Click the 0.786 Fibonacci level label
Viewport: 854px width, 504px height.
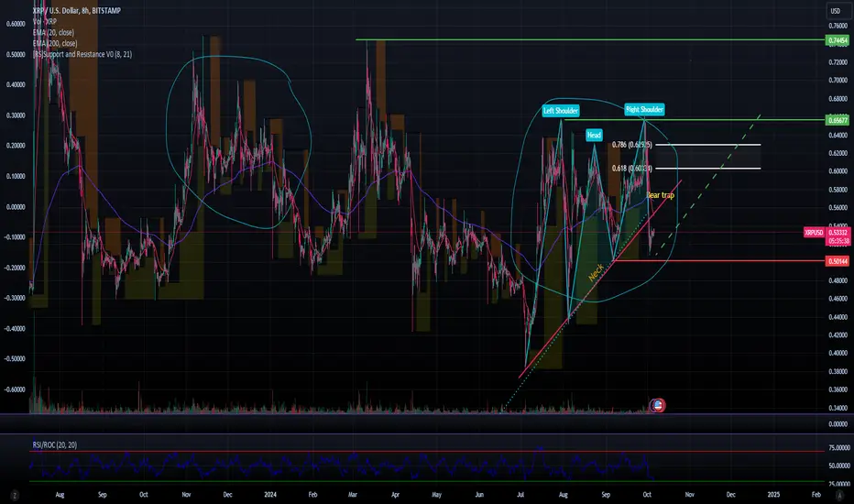tap(631, 145)
